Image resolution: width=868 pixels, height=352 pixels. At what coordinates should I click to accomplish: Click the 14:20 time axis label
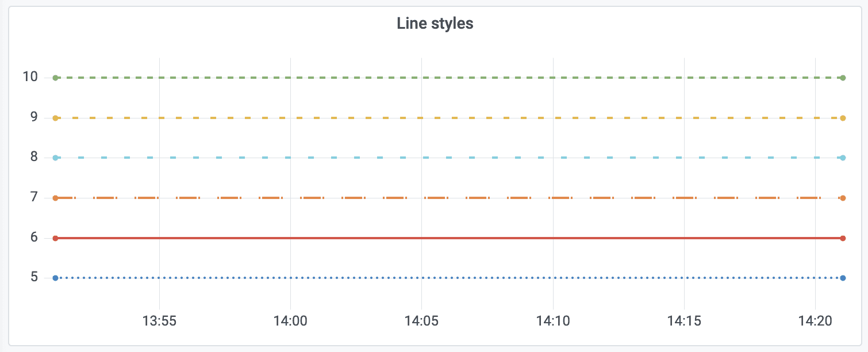[815, 321]
